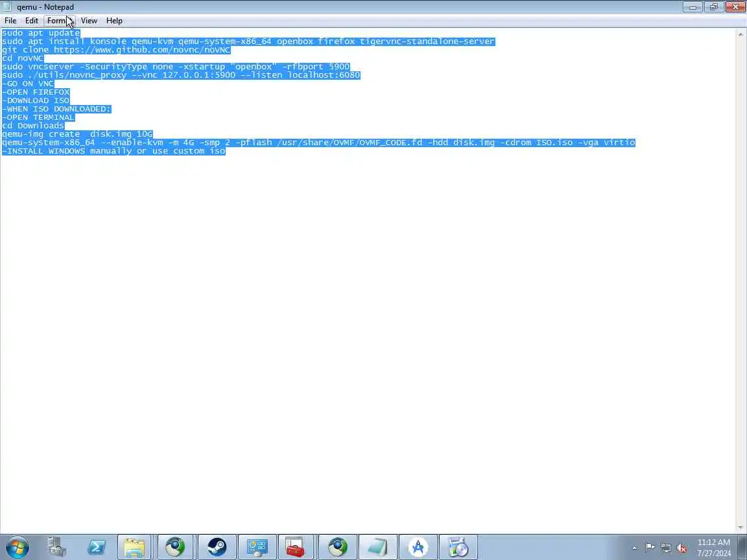Click the line 'sudo apt update'
The height and width of the screenshot is (560, 747).
(x=41, y=33)
